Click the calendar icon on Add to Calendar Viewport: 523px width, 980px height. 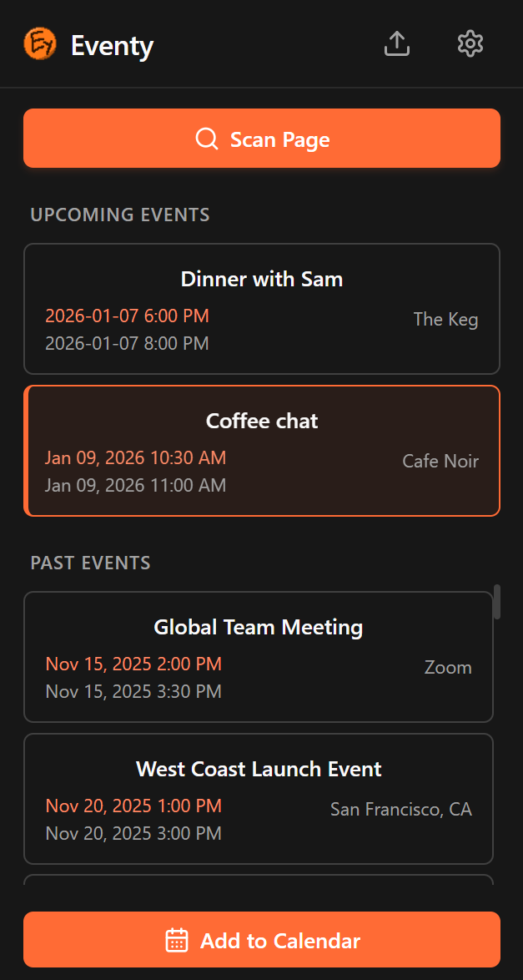(x=177, y=941)
